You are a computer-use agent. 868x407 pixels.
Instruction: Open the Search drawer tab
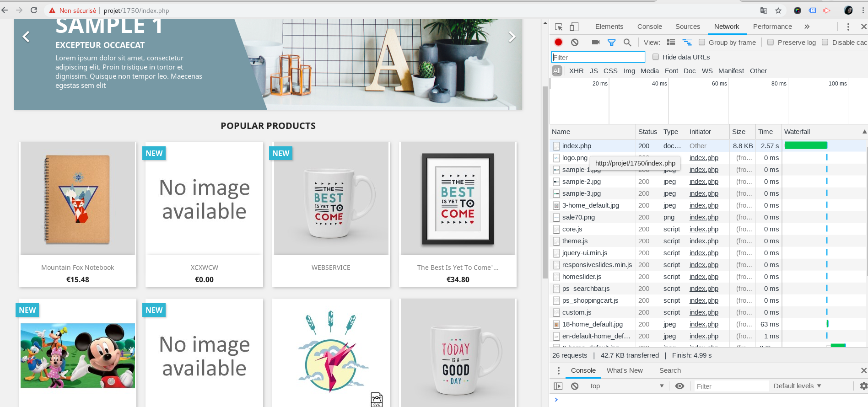(670, 370)
